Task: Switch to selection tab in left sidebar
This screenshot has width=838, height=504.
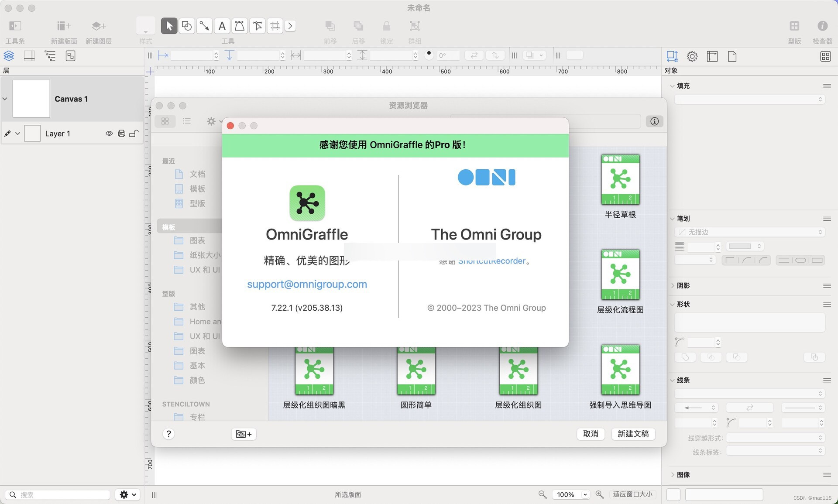Action: click(70, 56)
